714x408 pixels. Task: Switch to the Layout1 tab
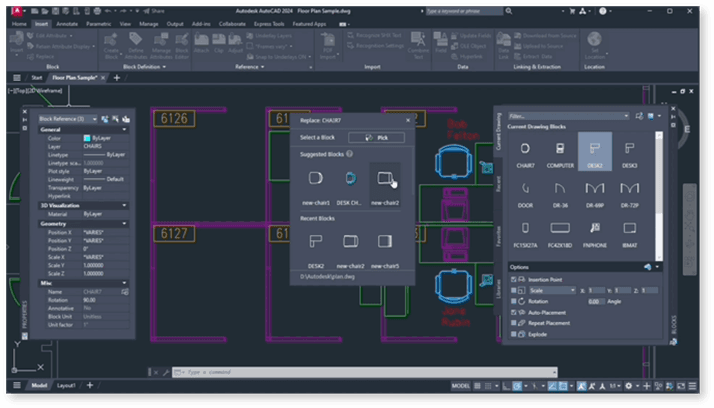66,385
